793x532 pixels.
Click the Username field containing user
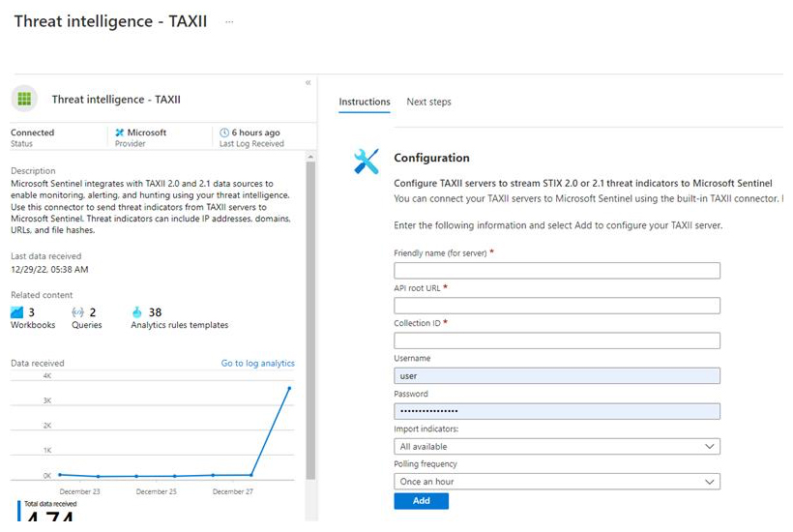tap(557, 375)
